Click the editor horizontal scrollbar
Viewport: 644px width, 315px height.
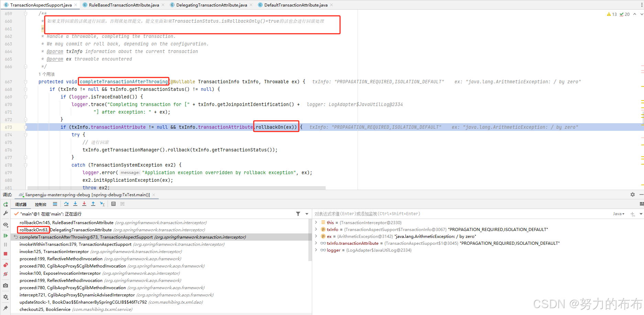[x=176, y=188]
